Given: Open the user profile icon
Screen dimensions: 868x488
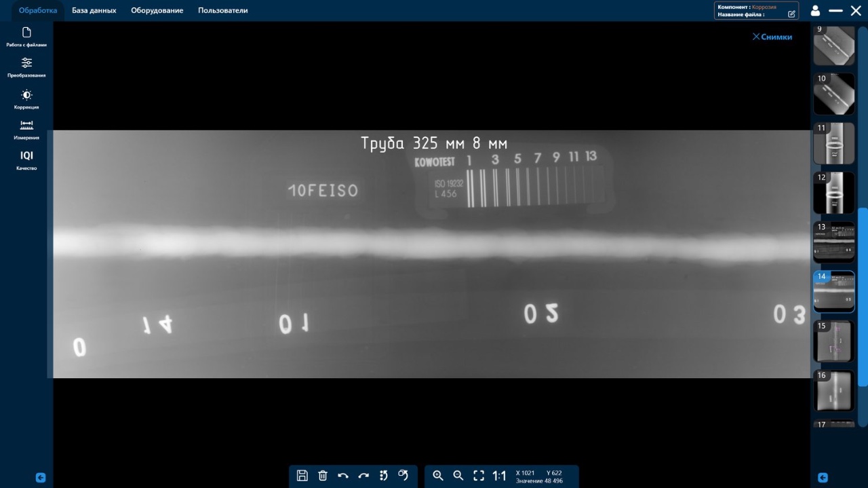Looking at the screenshot, I should pos(816,11).
